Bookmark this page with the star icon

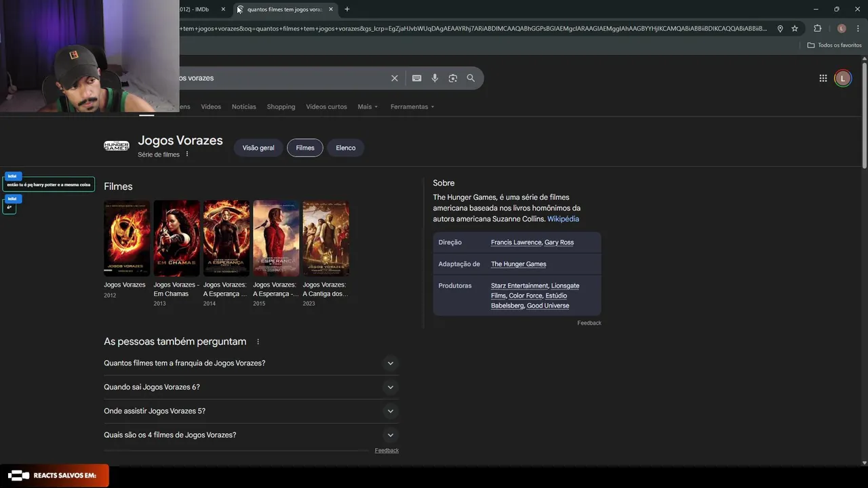(x=795, y=28)
